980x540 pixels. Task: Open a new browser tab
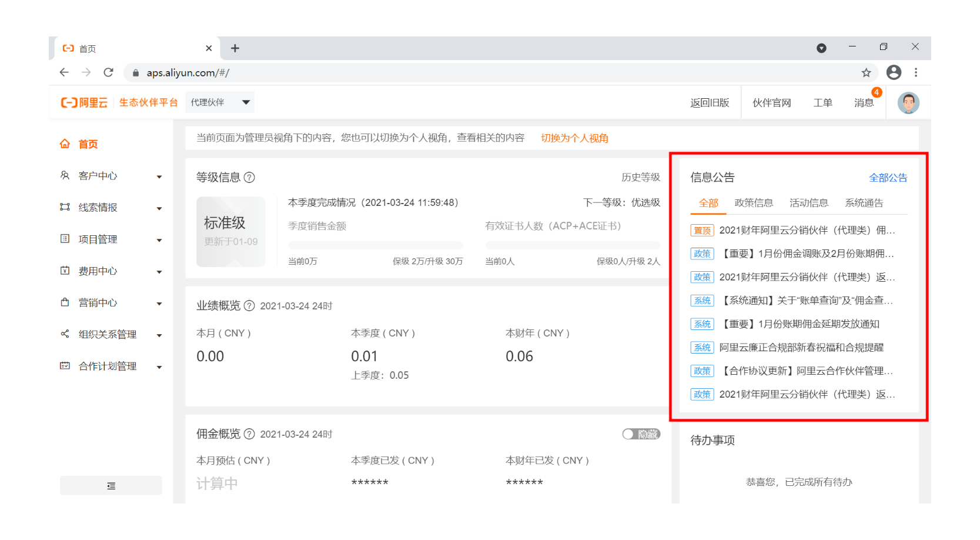coord(235,48)
